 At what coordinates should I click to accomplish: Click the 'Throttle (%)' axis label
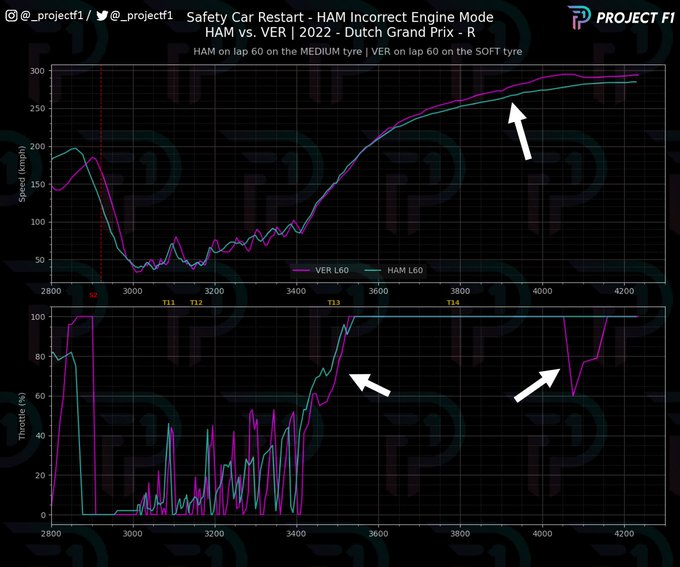click(x=22, y=416)
